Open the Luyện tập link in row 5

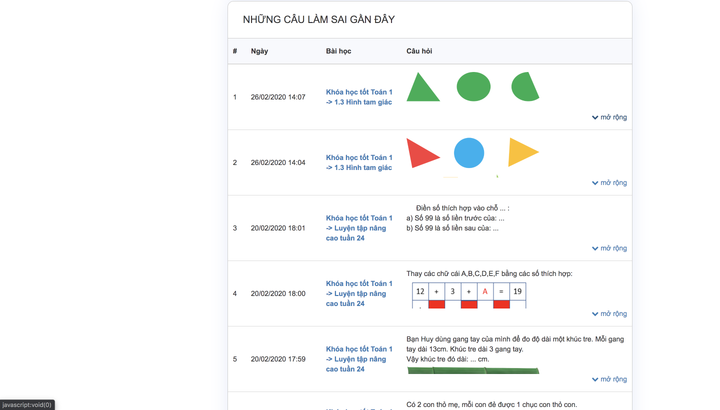[359, 359]
